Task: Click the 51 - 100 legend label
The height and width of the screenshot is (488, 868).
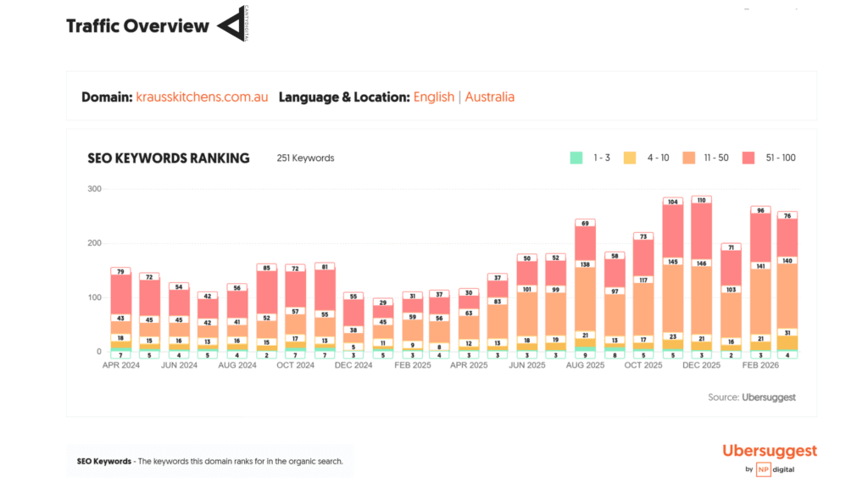Action: tap(781, 158)
